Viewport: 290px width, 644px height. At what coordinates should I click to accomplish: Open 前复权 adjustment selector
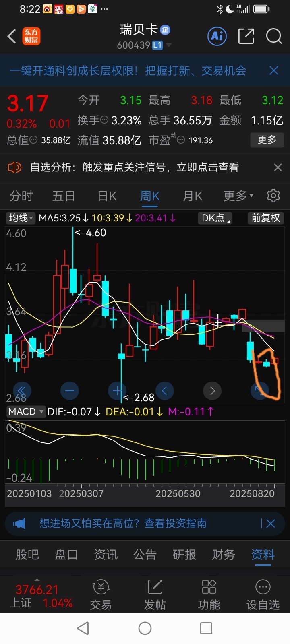pos(265,218)
